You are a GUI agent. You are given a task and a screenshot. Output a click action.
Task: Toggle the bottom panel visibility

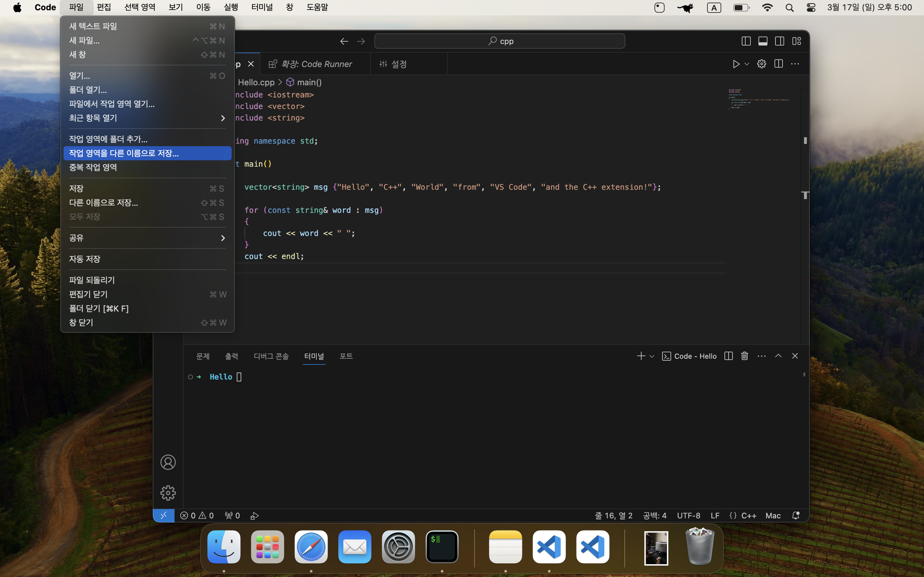pos(763,41)
